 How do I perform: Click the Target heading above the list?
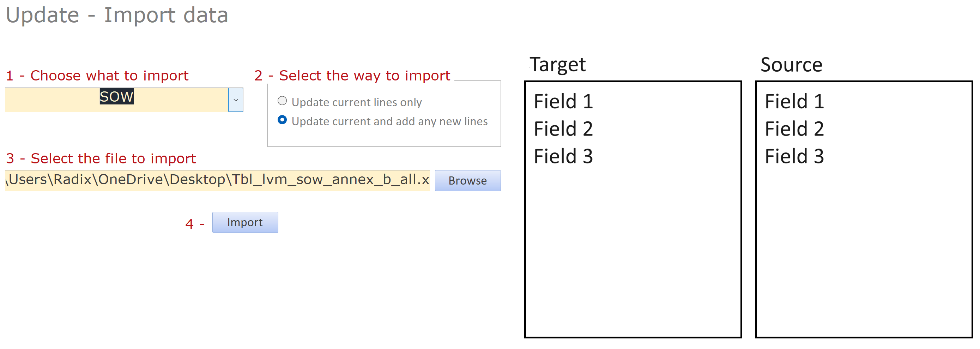tap(557, 65)
